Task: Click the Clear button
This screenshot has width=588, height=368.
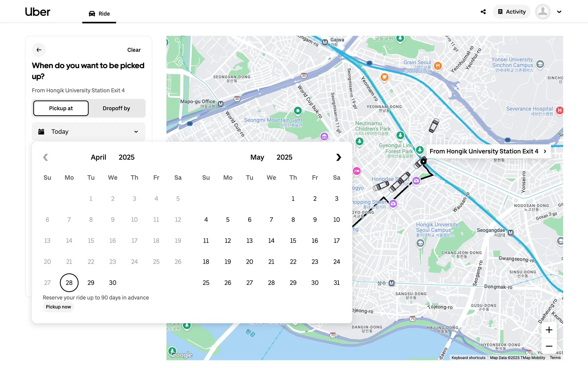Action: pos(134,50)
